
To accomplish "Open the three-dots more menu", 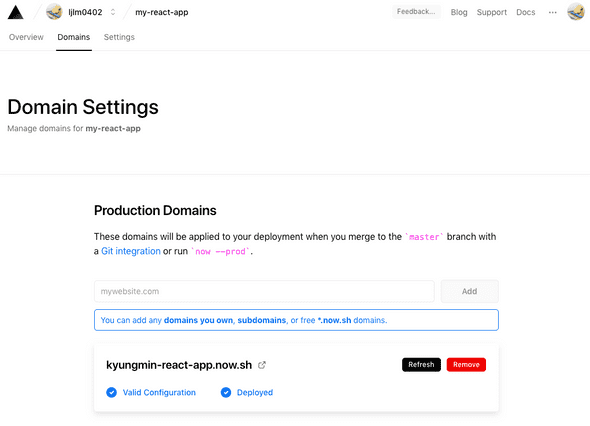I will point(552,12).
